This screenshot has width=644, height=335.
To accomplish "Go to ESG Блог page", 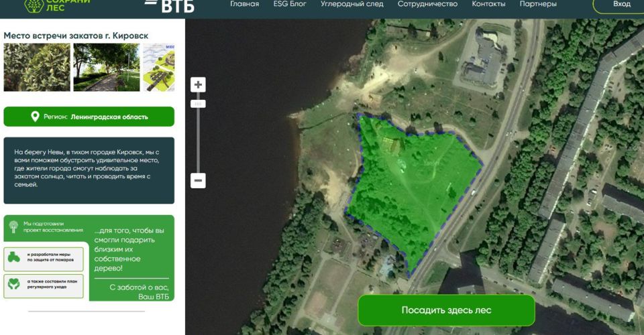I will tap(289, 4).
